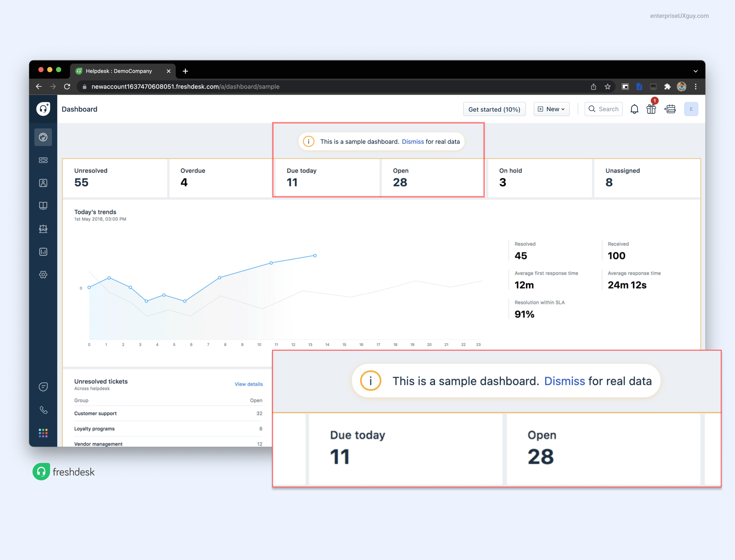The image size is (735, 560).
Task: Open Forums icon in sidebar
Action: click(x=43, y=229)
